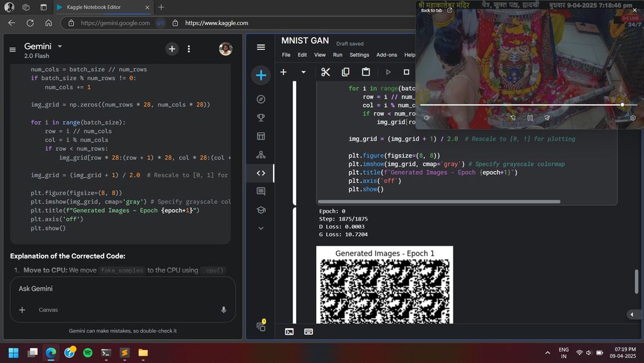Click the notebook vertical scrollbar thumb
The image size is (644, 363).
click(x=636, y=282)
